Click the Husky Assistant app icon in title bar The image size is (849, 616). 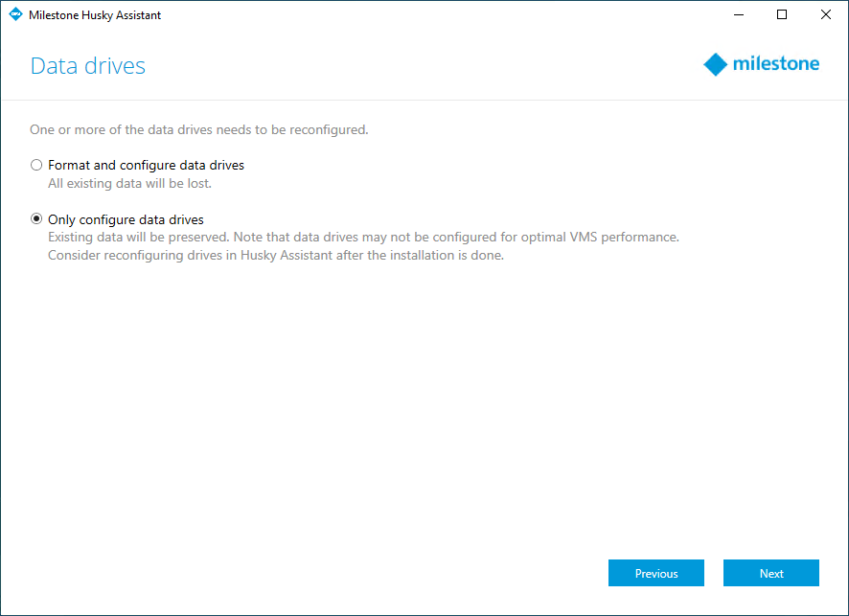click(15, 14)
